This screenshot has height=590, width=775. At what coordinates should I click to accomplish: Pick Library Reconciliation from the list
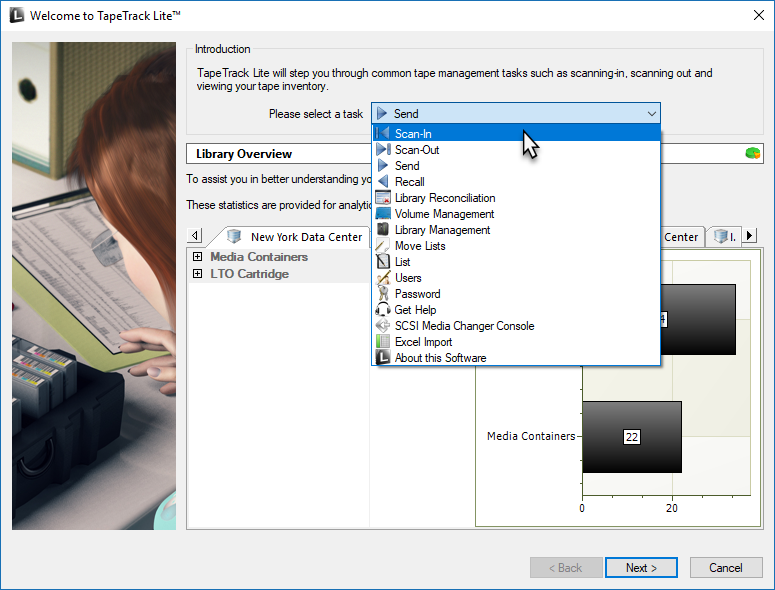516,198
